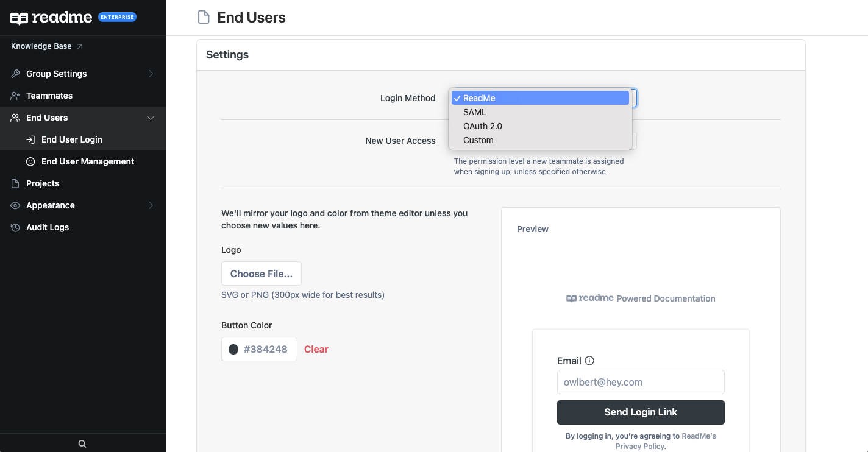Click the New User Access label
The image size is (868, 452).
[x=400, y=141]
